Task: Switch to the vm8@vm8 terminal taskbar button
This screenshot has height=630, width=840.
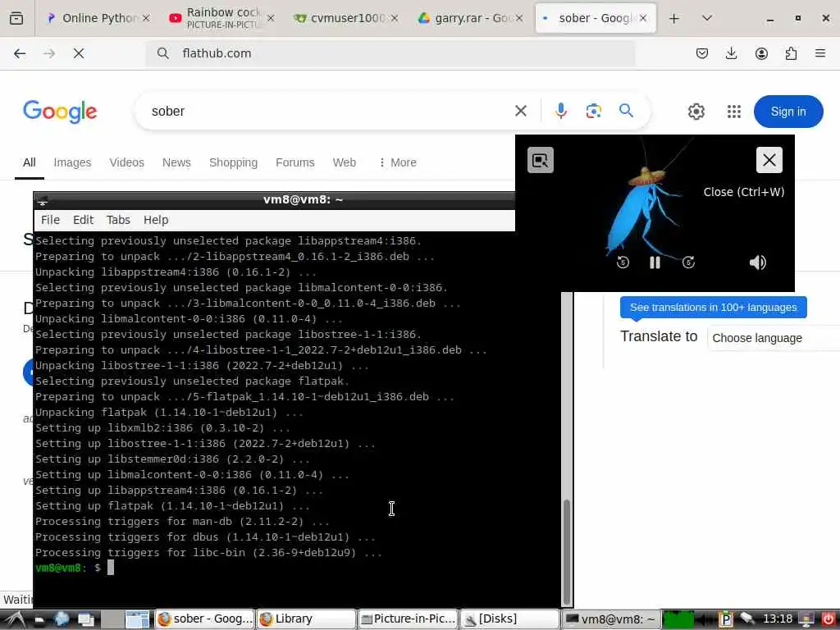Action: 610,619
